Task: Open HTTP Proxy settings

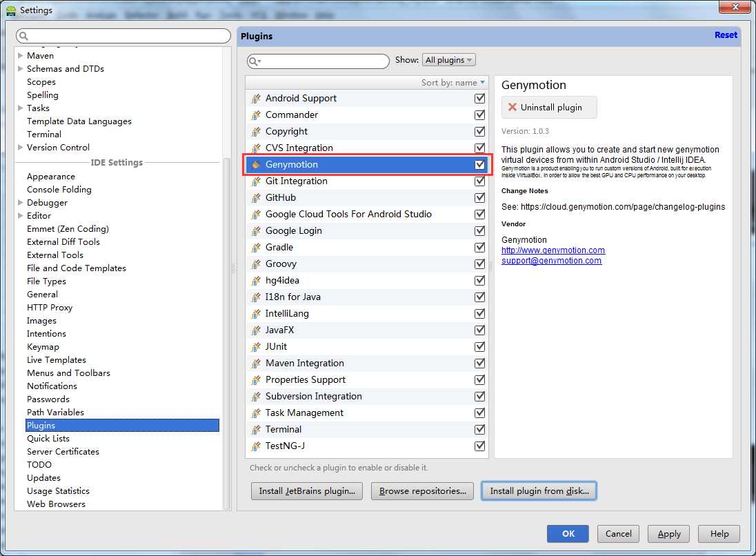Action: point(49,307)
